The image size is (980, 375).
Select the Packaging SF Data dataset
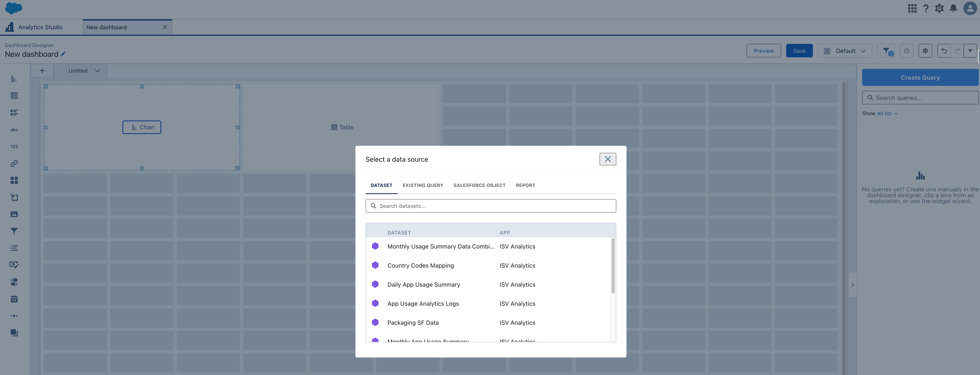coord(488,322)
